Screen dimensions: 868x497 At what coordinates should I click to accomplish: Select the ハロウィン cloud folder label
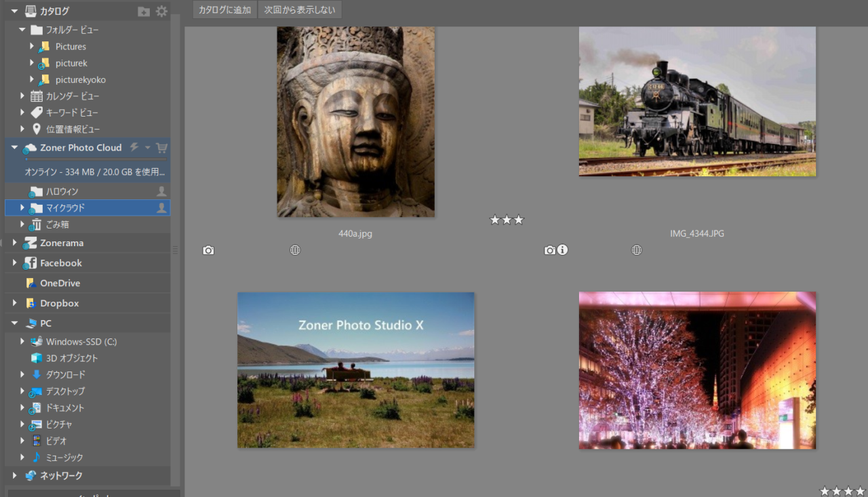pyautogui.click(x=62, y=191)
